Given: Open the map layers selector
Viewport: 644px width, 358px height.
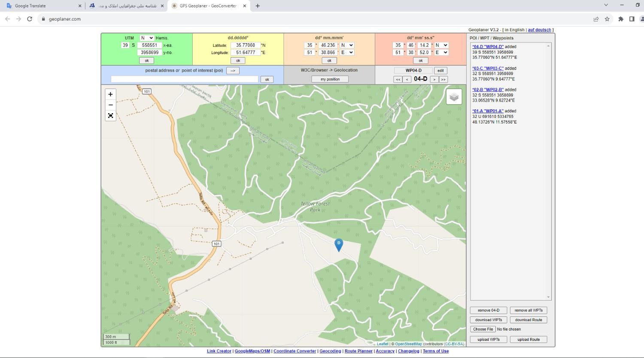Looking at the screenshot, I should [x=454, y=97].
